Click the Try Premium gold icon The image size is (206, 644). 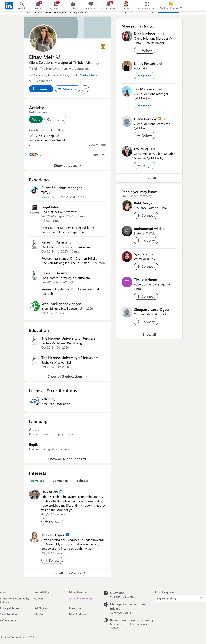171,4
